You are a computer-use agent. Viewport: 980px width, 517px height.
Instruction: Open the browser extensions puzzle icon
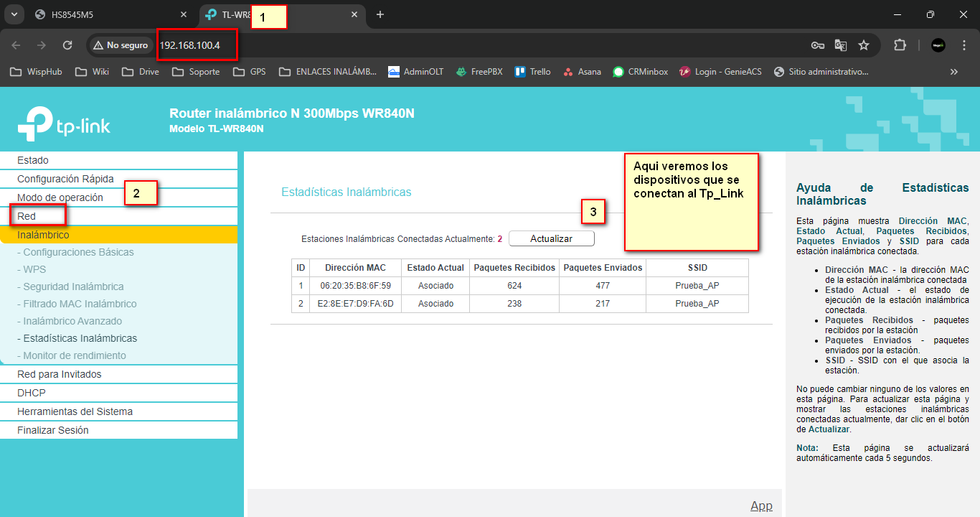[x=900, y=45]
